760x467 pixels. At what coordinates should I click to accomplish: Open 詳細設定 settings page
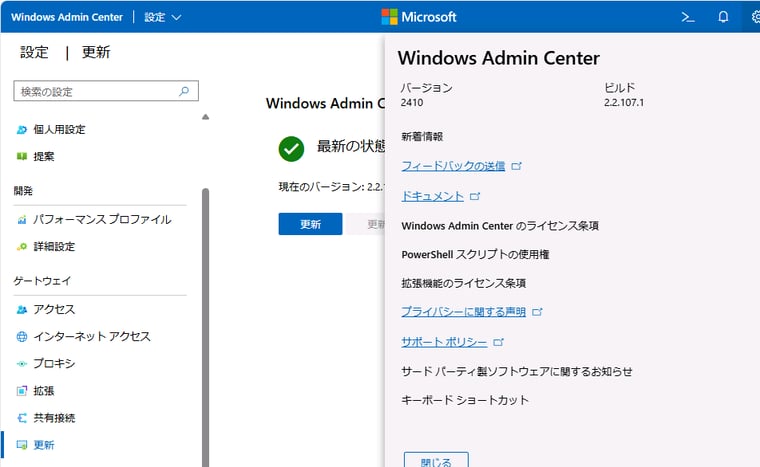54,246
